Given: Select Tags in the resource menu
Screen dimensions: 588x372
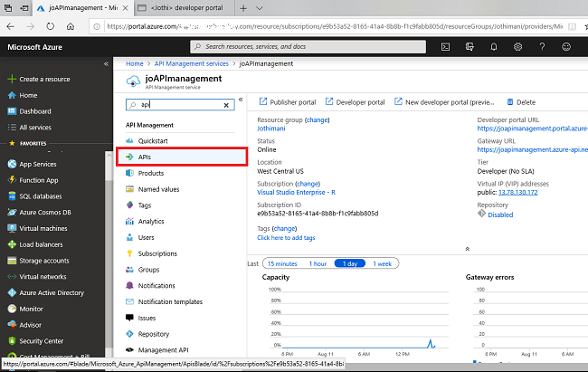Looking at the screenshot, I should pyautogui.click(x=138, y=205).
